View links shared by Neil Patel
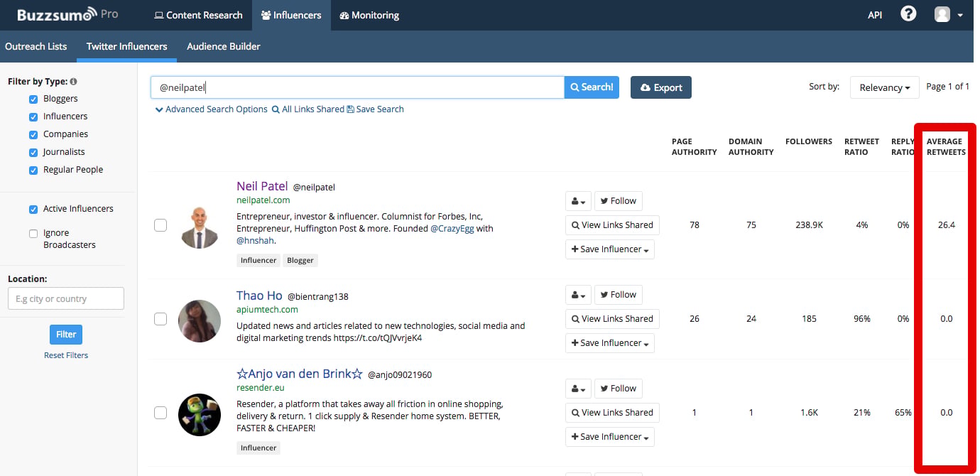The height and width of the screenshot is (476, 980). tap(612, 225)
